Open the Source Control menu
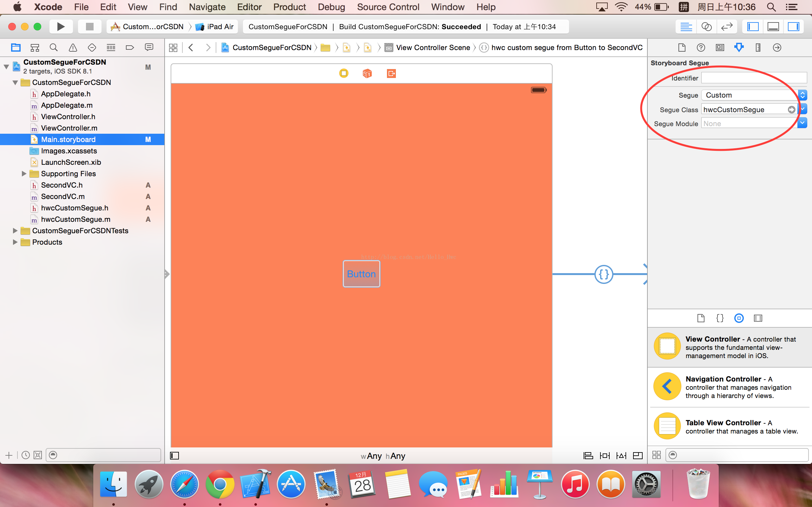The image size is (812, 507). pos(388,7)
